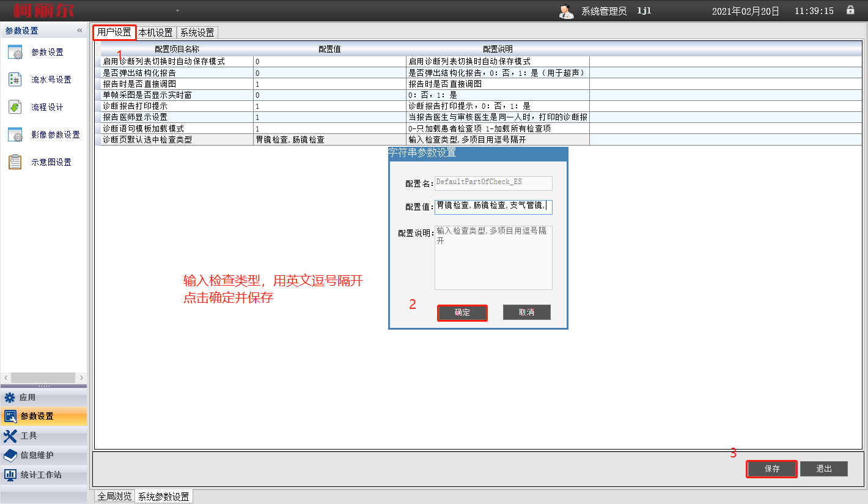The image size is (868, 504).
Task: Switch to the 本机设置 tab
Action: [155, 32]
